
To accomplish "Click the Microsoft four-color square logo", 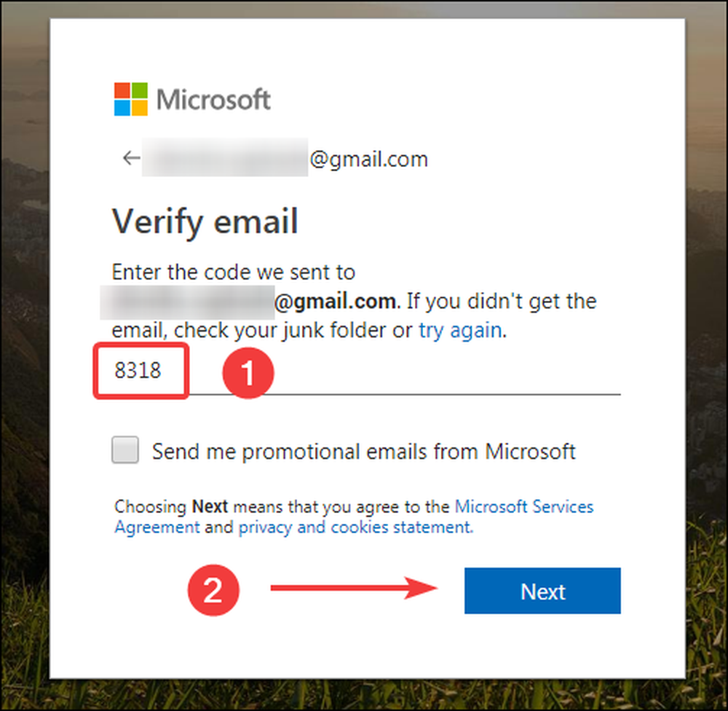I will [x=131, y=99].
